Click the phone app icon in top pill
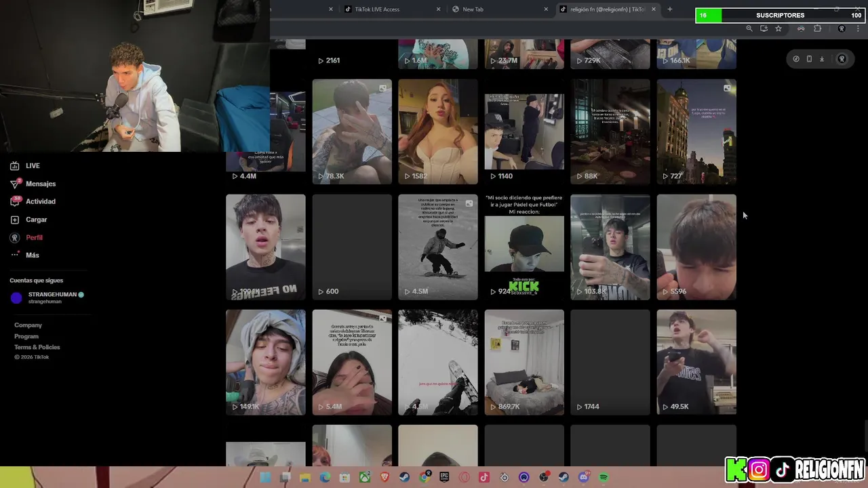This screenshot has width=868, height=488. point(809,59)
